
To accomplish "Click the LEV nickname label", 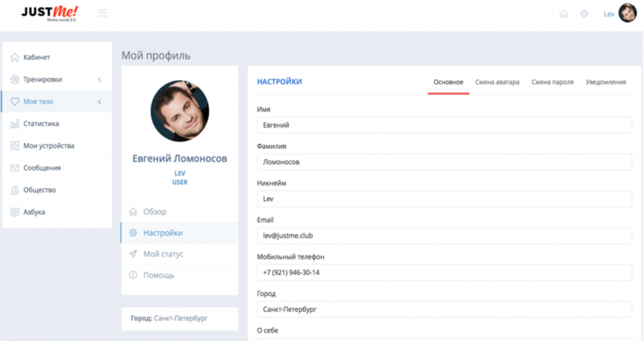I will (x=180, y=173).
